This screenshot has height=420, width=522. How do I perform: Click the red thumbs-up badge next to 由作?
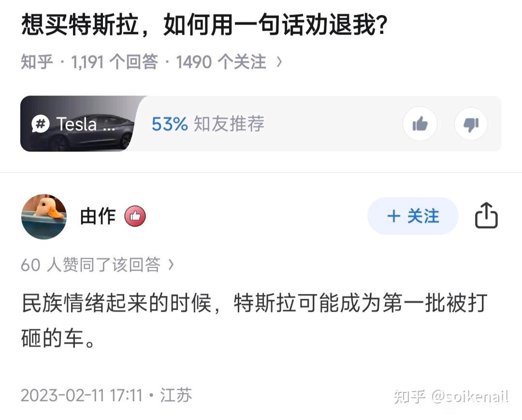click(135, 216)
